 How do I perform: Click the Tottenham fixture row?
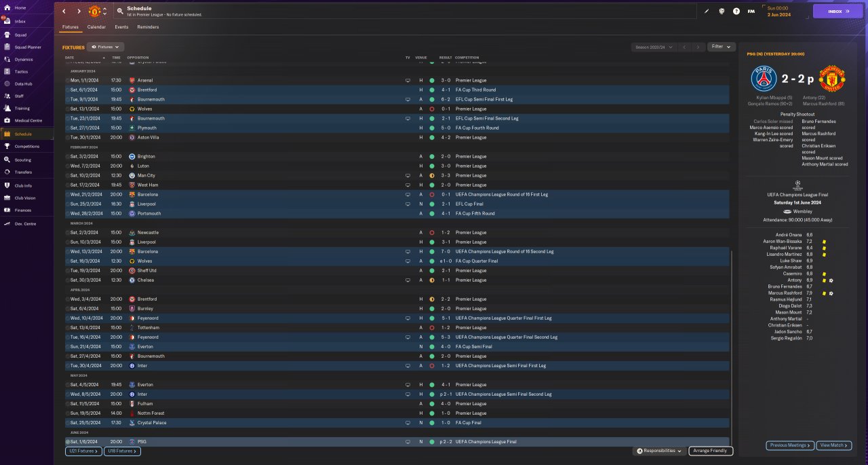(x=397, y=328)
